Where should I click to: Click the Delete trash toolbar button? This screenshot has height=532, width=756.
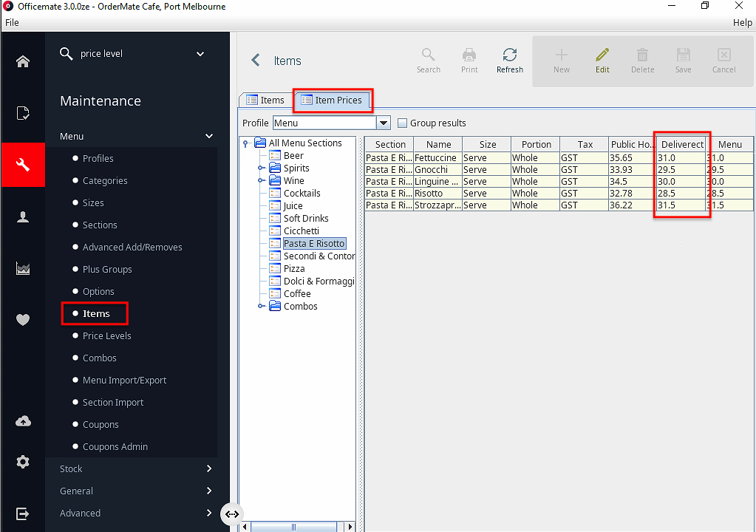click(x=643, y=61)
